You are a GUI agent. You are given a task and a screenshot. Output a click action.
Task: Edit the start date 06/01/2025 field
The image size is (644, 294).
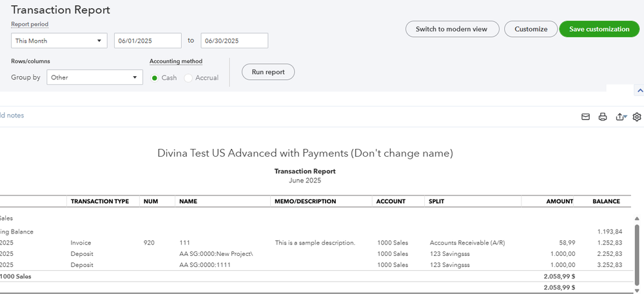[147, 41]
